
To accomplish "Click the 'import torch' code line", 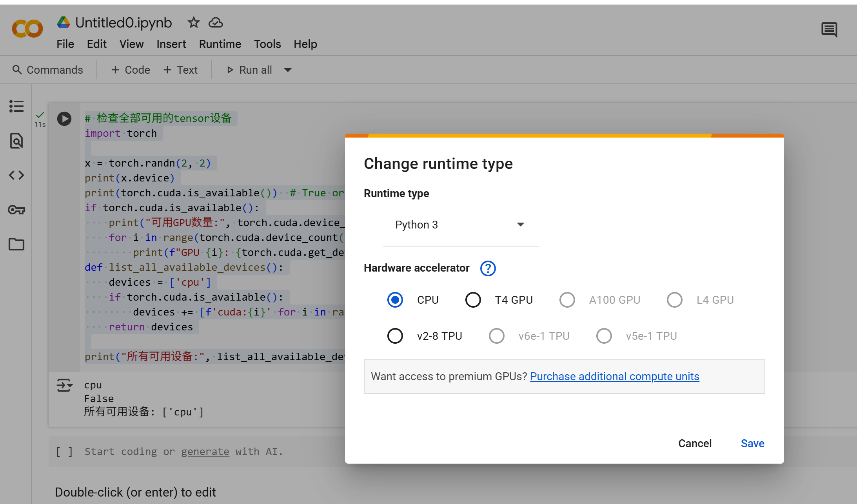I will [x=121, y=133].
